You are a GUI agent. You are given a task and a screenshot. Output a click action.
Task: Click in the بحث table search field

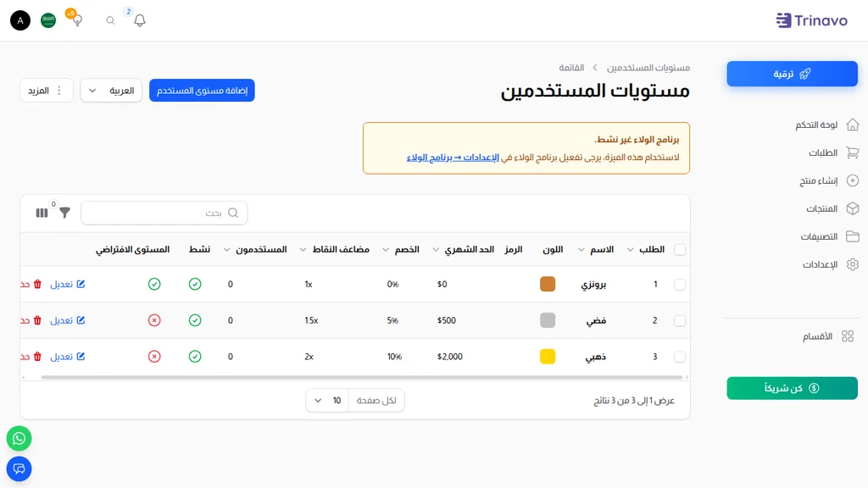pyautogui.click(x=164, y=213)
